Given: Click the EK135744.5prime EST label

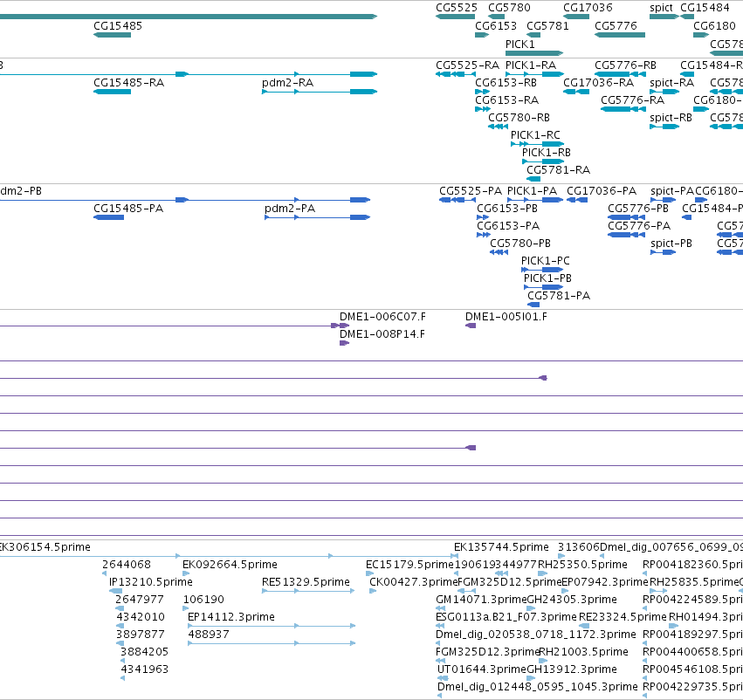Looking at the screenshot, I should coord(501,547).
